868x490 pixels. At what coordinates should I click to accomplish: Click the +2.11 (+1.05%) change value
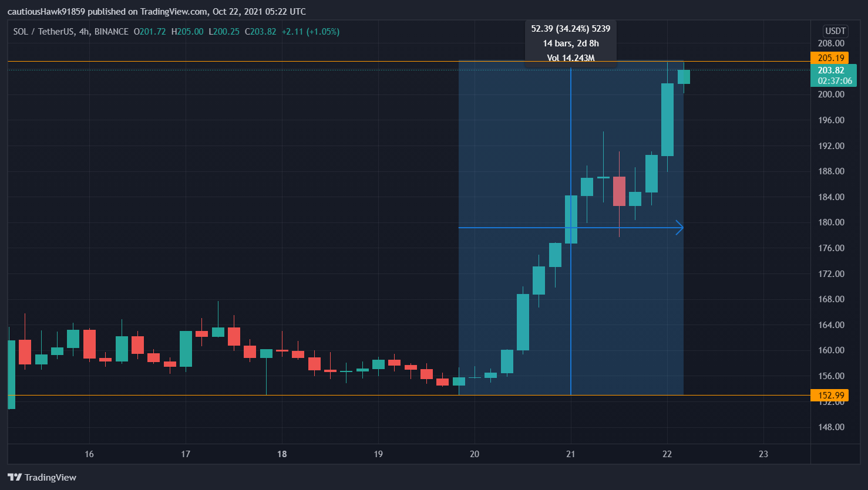point(310,32)
